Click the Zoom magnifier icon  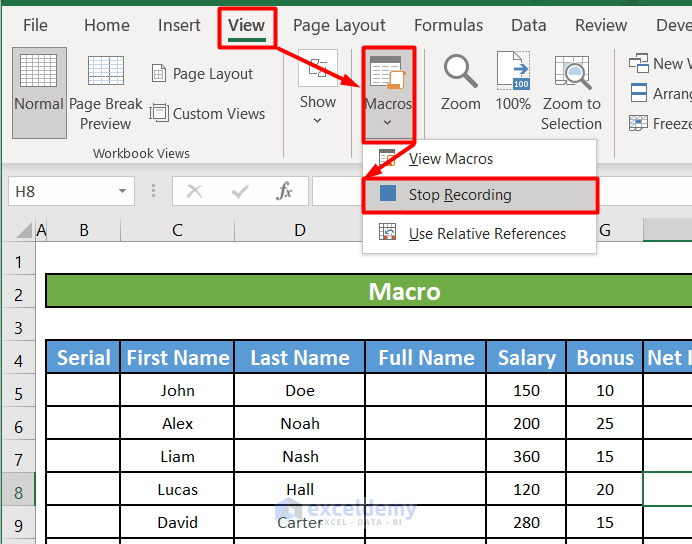pyautogui.click(x=460, y=74)
